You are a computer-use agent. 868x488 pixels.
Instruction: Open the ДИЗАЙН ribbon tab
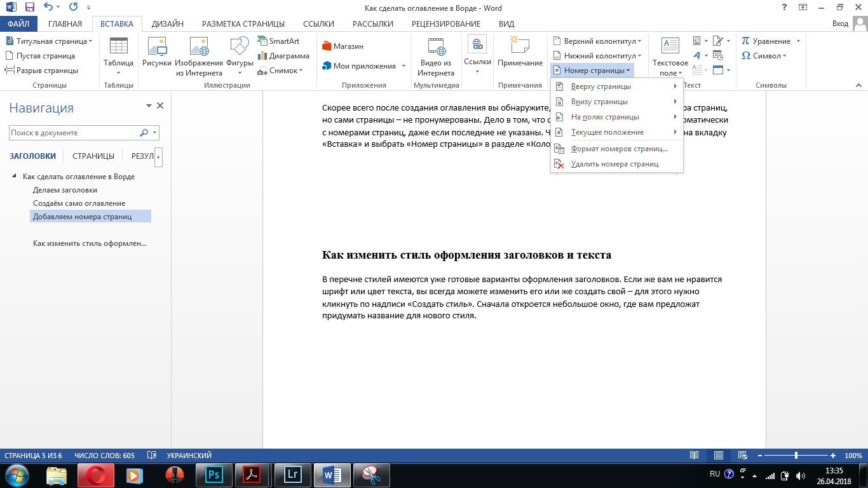coord(167,24)
